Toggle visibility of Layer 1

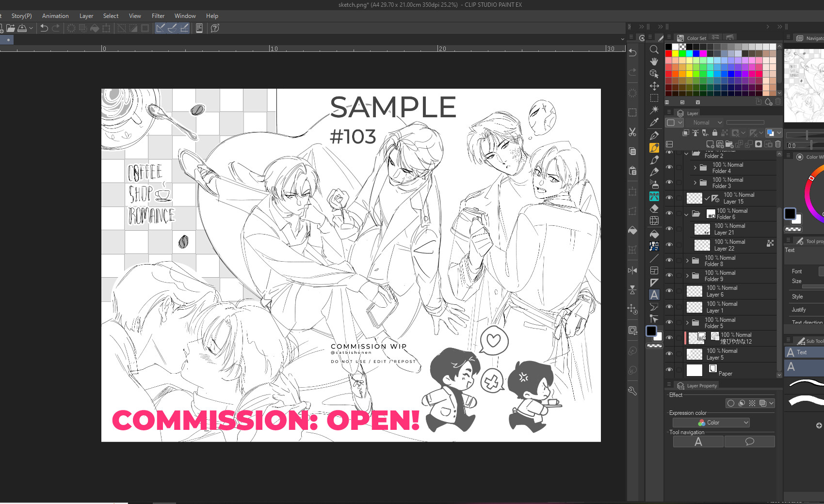[669, 307]
